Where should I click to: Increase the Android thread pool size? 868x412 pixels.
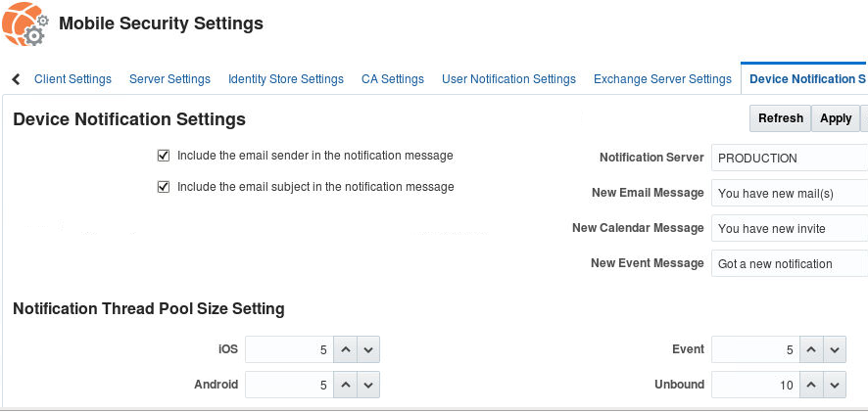tap(346, 385)
